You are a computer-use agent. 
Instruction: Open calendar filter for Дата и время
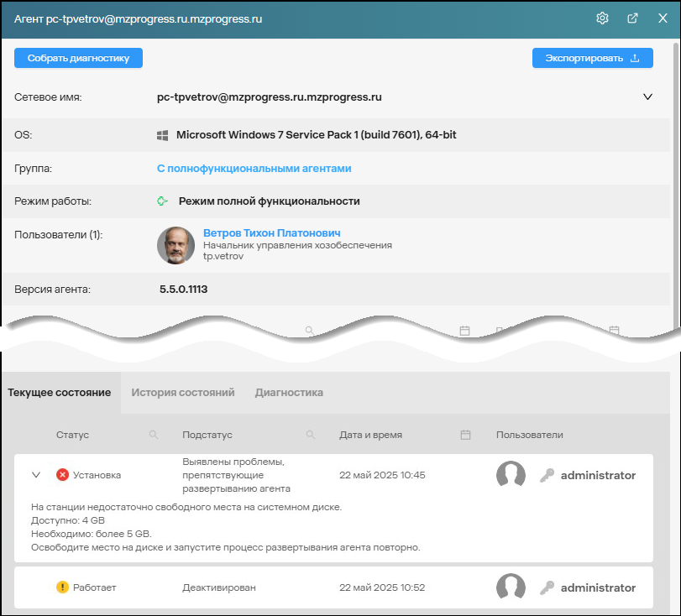point(465,436)
